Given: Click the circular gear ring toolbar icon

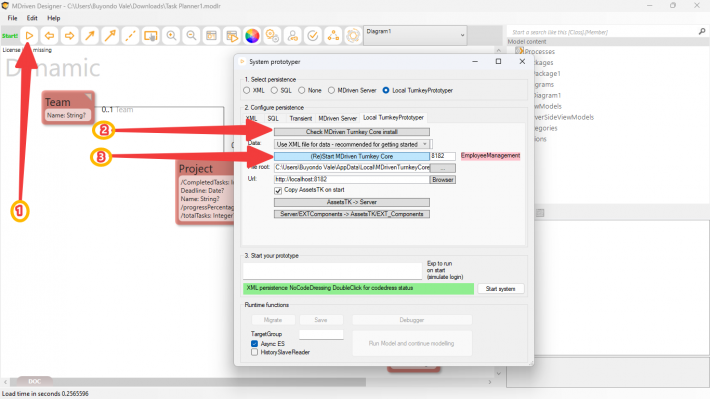Looking at the screenshot, I should click(x=353, y=35).
